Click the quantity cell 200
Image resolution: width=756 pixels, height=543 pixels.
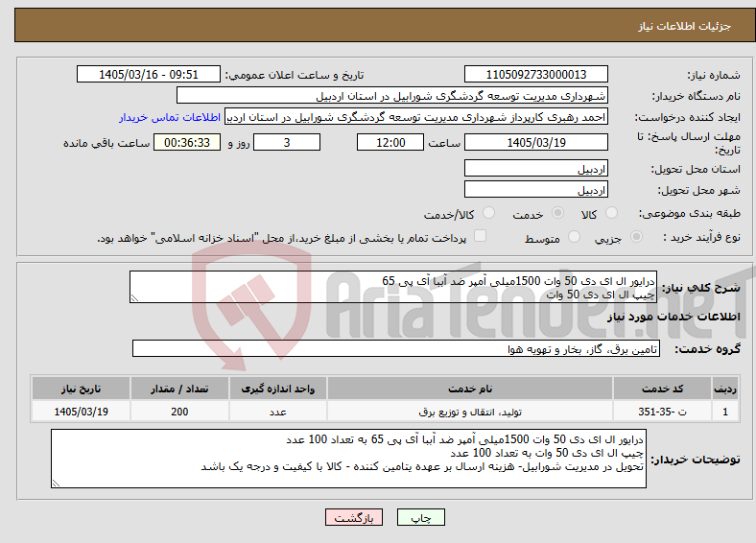[x=179, y=412]
